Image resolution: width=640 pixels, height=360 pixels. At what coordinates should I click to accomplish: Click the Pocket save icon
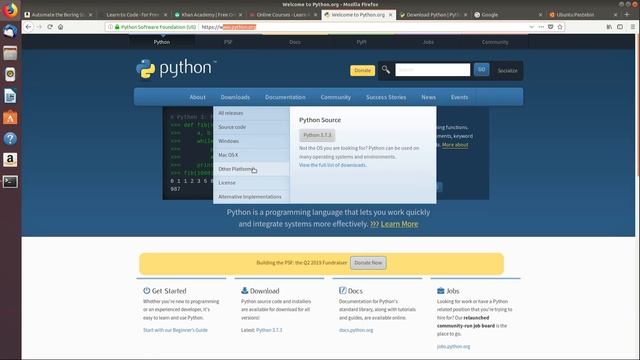point(550,27)
